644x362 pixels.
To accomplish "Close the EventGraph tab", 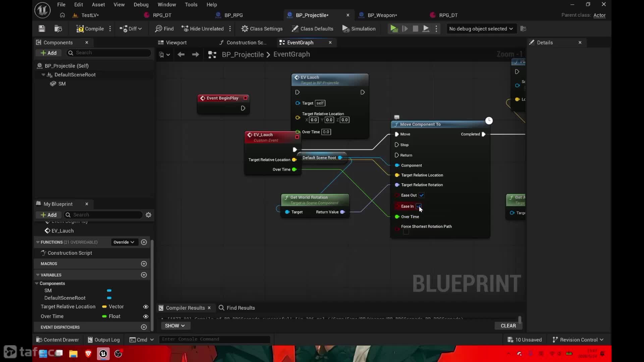I will pos(330,43).
